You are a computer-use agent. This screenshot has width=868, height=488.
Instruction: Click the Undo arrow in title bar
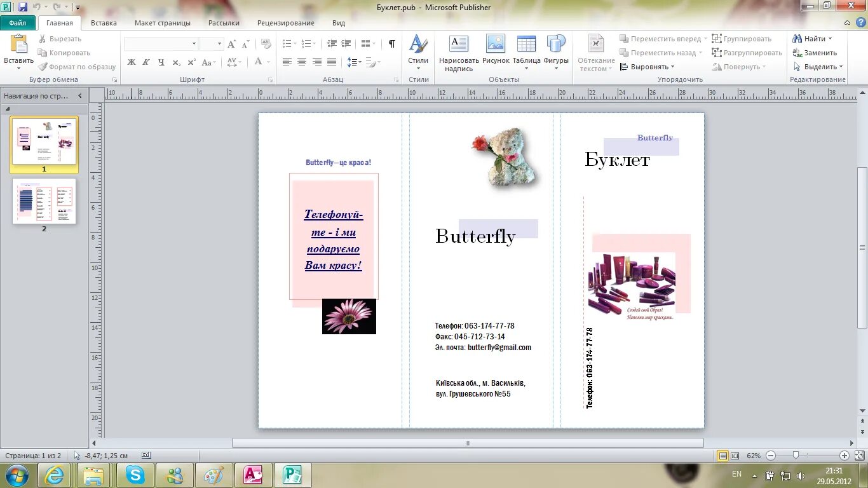[x=37, y=7]
